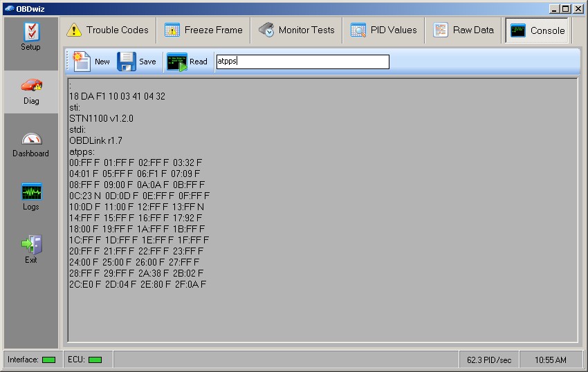Select the Diag car icon
588x372 pixels.
[x=32, y=86]
